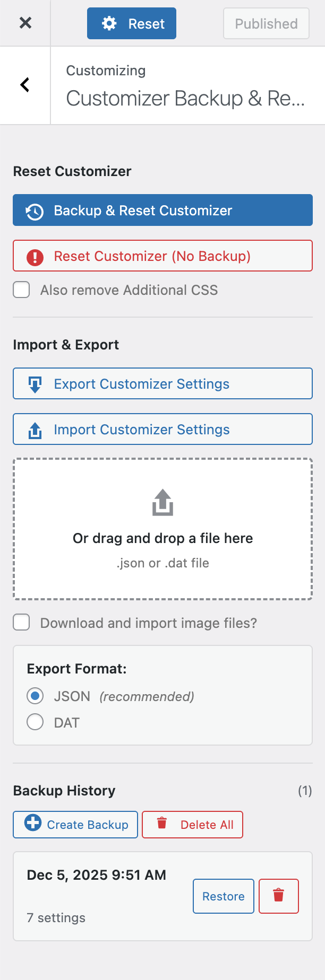Click the Export Customizer Settings download icon
This screenshot has height=980, width=325.
click(35, 384)
